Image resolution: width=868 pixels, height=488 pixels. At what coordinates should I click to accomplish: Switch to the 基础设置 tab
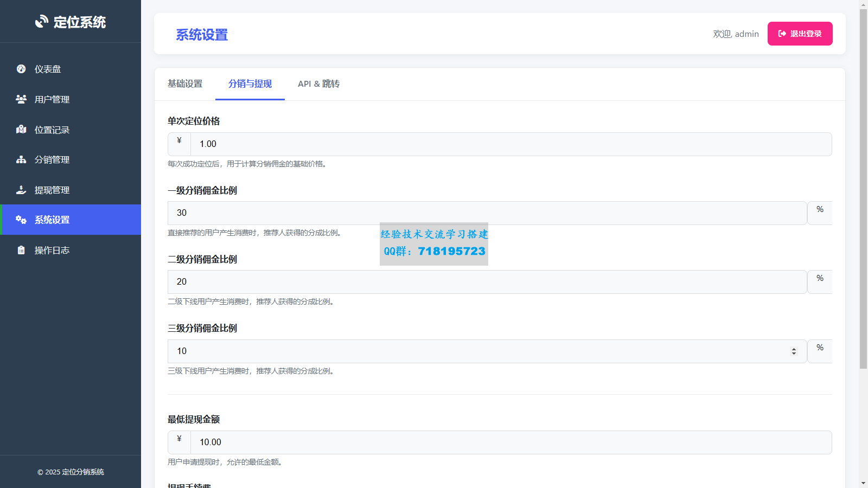tap(185, 84)
